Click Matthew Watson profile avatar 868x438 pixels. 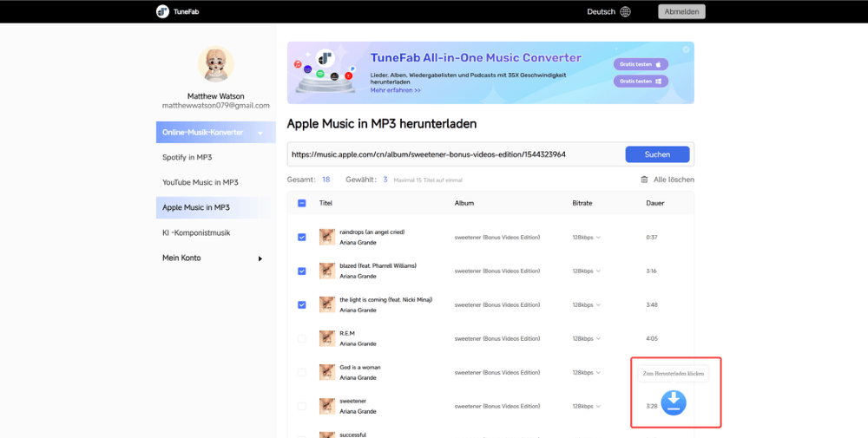pyautogui.click(x=216, y=64)
